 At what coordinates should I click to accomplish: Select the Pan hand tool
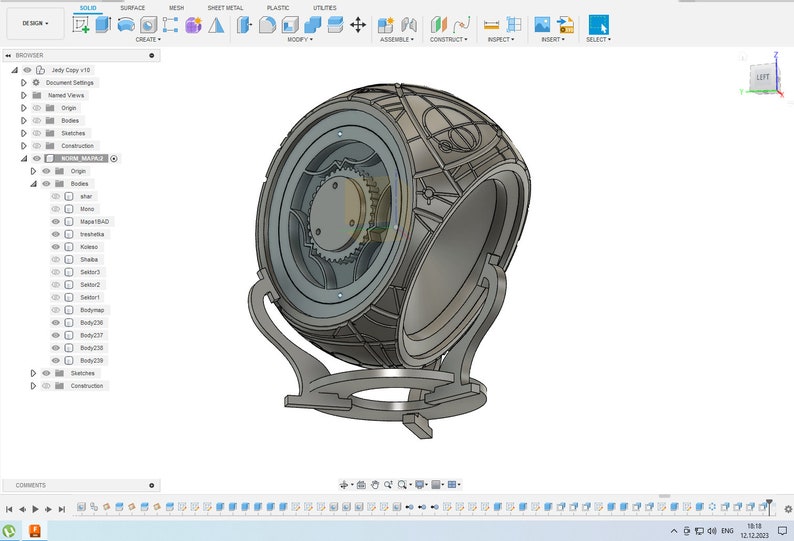pos(375,485)
